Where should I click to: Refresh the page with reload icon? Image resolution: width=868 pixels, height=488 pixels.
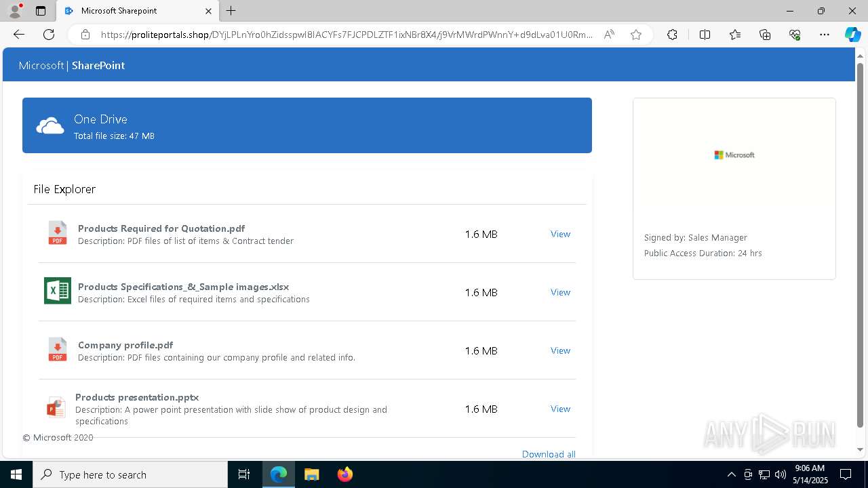point(49,35)
